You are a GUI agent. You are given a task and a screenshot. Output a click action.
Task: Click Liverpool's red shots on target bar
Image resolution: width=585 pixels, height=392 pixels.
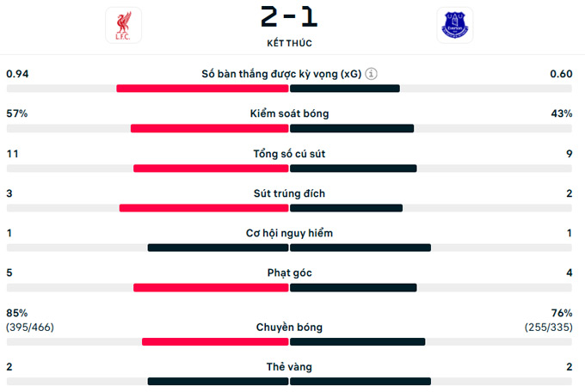click(x=204, y=208)
